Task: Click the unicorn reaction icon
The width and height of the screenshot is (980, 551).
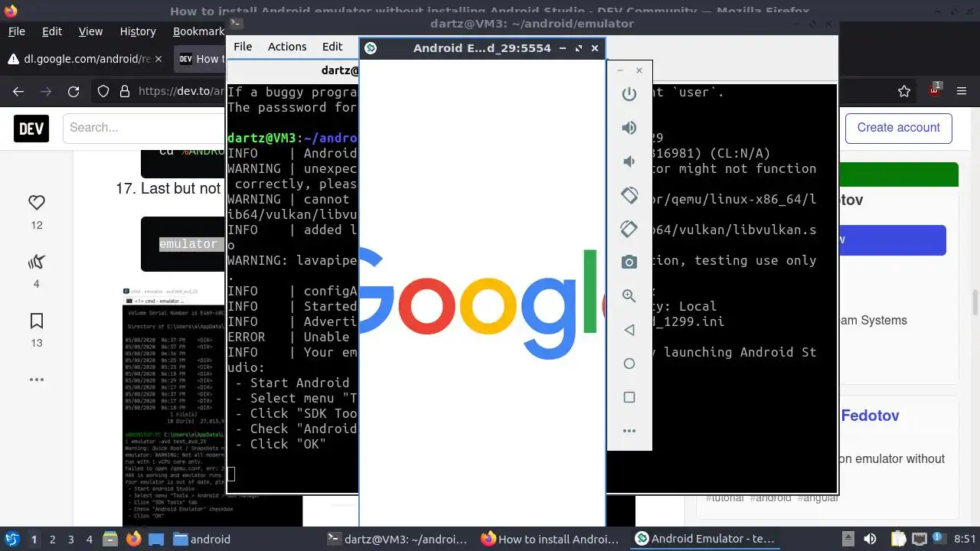Action: pos(37,262)
